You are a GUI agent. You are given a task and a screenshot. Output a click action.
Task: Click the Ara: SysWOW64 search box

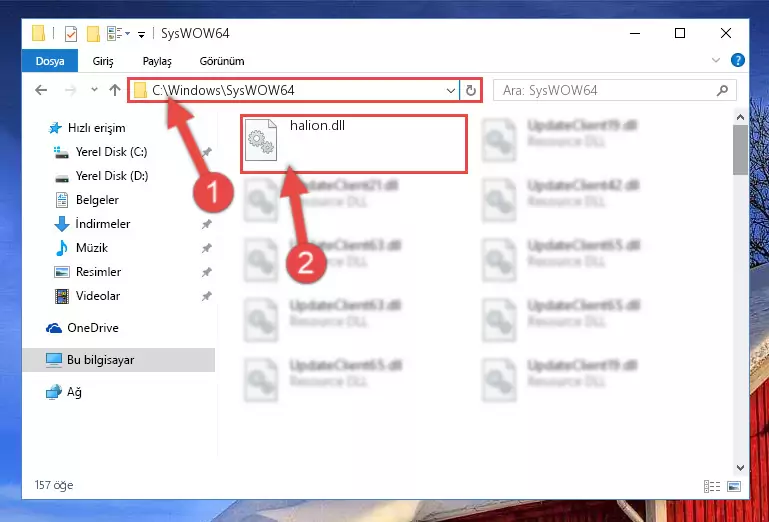click(x=615, y=90)
